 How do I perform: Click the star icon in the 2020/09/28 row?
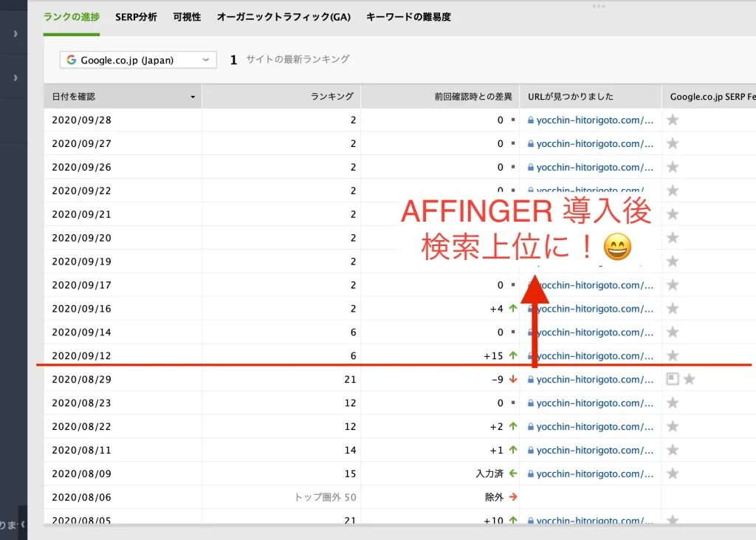click(673, 120)
